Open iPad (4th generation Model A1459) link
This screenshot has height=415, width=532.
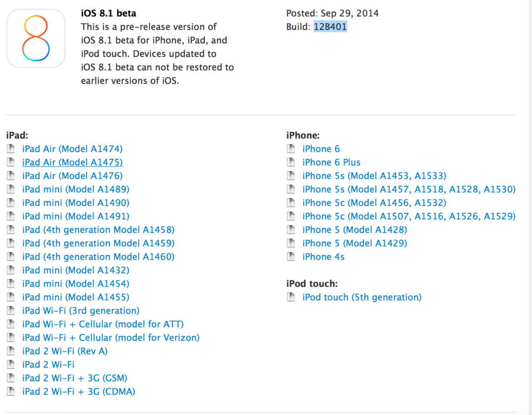[x=98, y=243]
